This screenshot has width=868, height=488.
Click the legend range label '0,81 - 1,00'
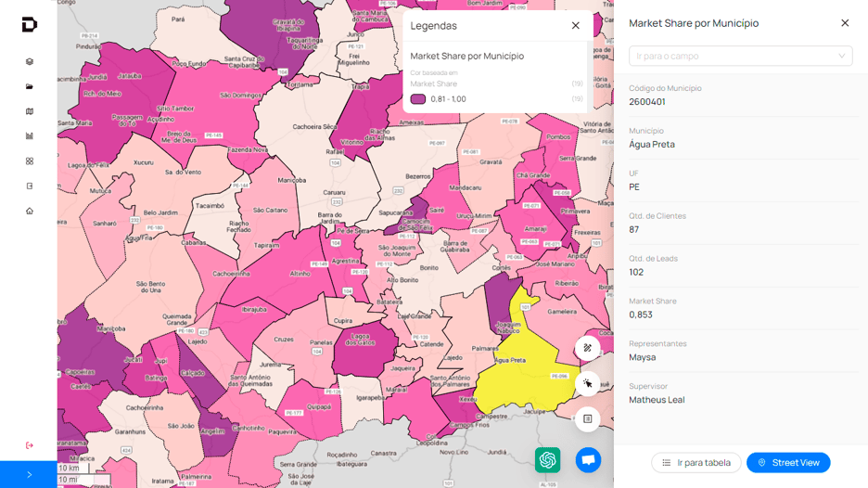coord(449,99)
